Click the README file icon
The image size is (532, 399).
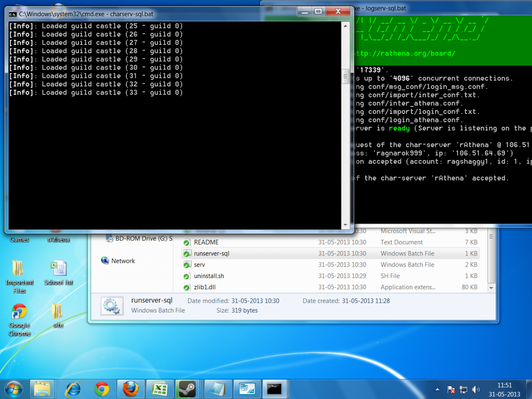pos(187,243)
